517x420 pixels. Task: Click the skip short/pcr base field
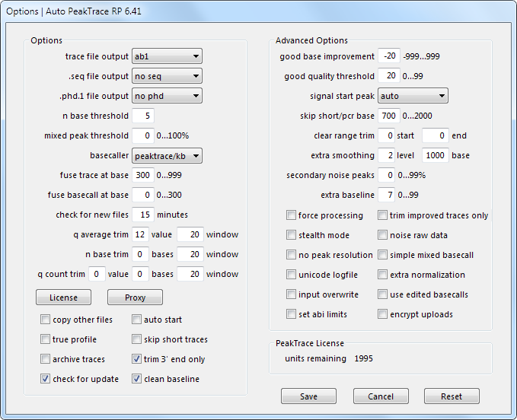click(x=389, y=116)
